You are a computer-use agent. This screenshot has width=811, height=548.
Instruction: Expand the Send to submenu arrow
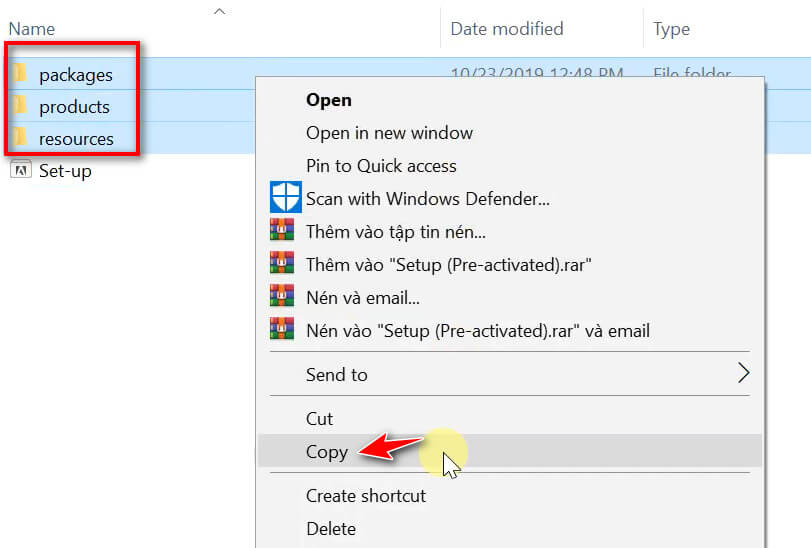[x=742, y=374]
